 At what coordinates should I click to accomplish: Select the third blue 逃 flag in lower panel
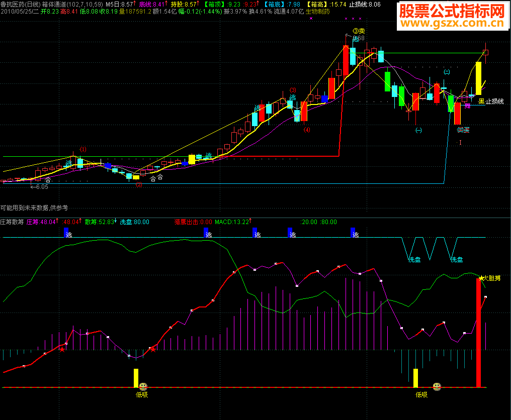[x=255, y=233]
